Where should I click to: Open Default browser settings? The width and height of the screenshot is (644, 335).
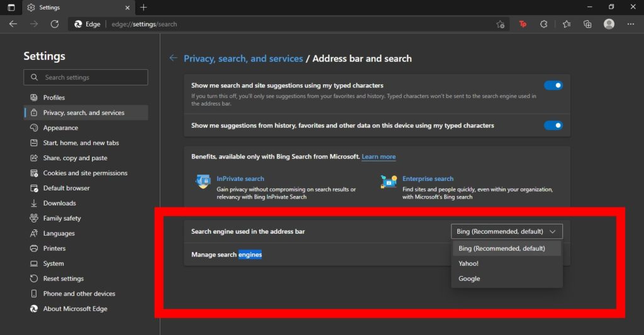click(x=86, y=188)
